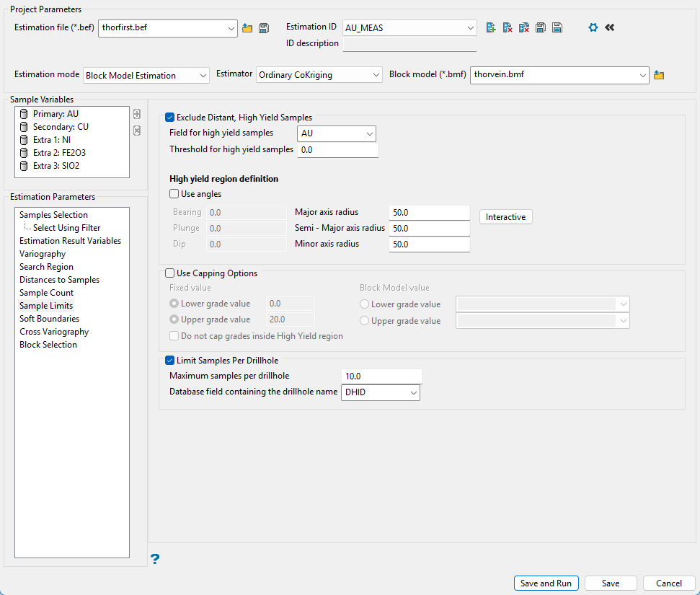Click the add new Estimation ID icon
This screenshot has height=595, width=700.
[491, 27]
